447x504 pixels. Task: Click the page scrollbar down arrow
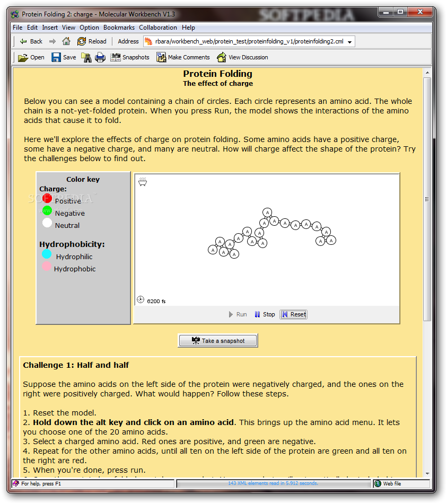427,473
